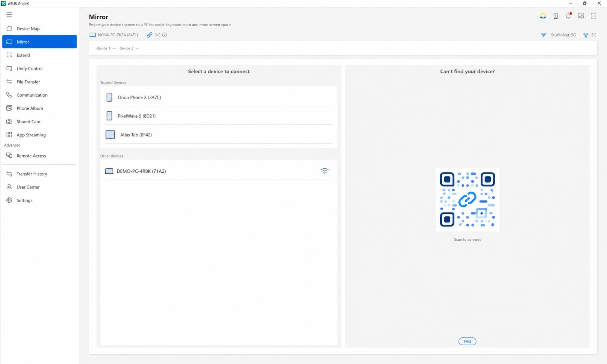This screenshot has width=607, height=364.
Task: Connect to PixelWave 9 (8D21)
Action: [x=219, y=116]
